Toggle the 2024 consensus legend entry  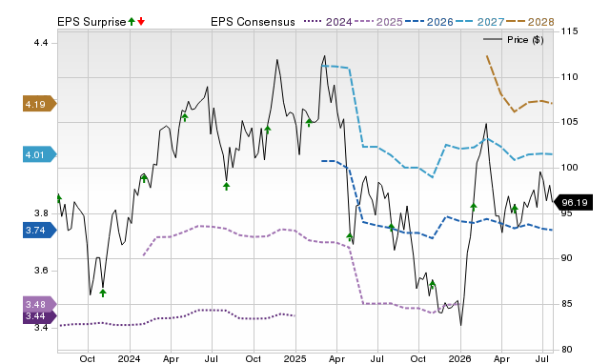coord(328,22)
